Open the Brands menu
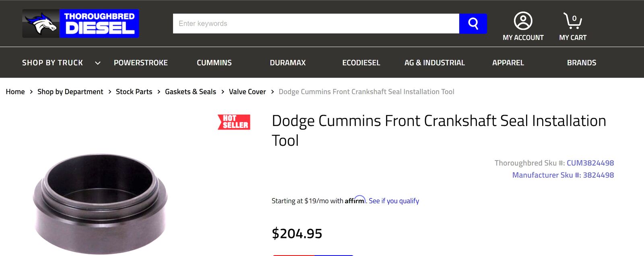Image resolution: width=644 pixels, height=256 pixels. tap(582, 63)
